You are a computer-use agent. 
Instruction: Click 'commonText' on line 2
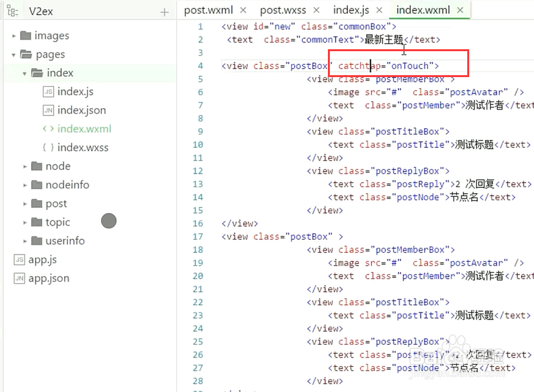point(327,40)
